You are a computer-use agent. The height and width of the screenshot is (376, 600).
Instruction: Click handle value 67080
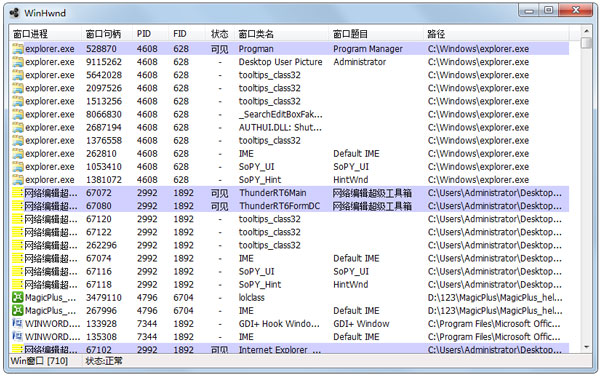[x=99, y=206]
